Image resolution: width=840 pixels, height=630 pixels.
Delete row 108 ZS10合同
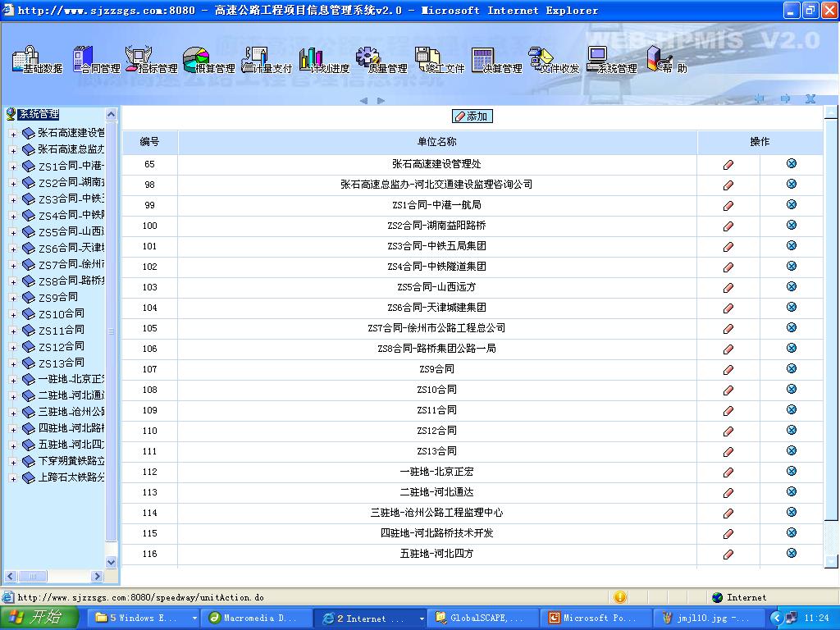[792, 389]
